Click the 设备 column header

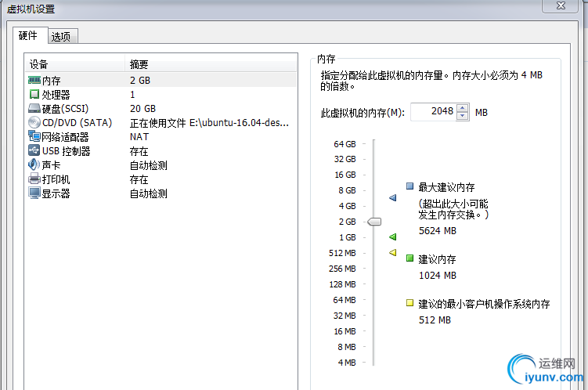point(74,64)
